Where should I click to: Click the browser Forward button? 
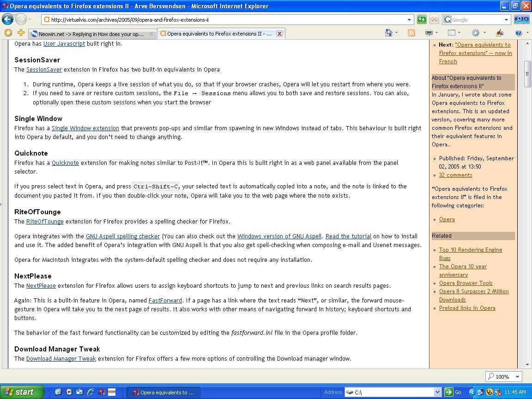(x=21, y=19)
